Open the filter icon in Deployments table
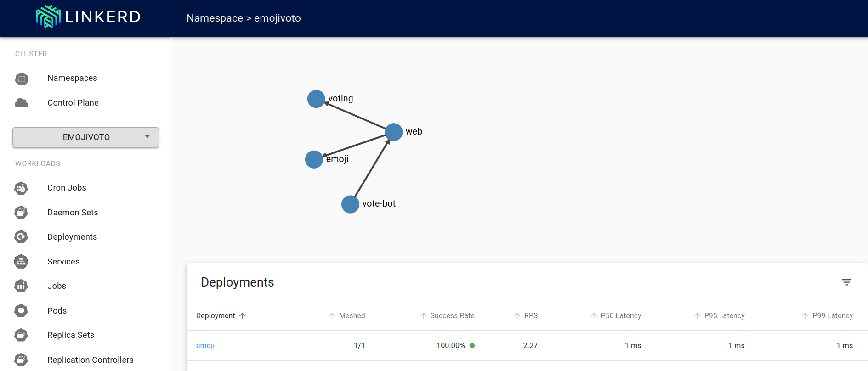The image size is (868, 371). coord(846,282)
